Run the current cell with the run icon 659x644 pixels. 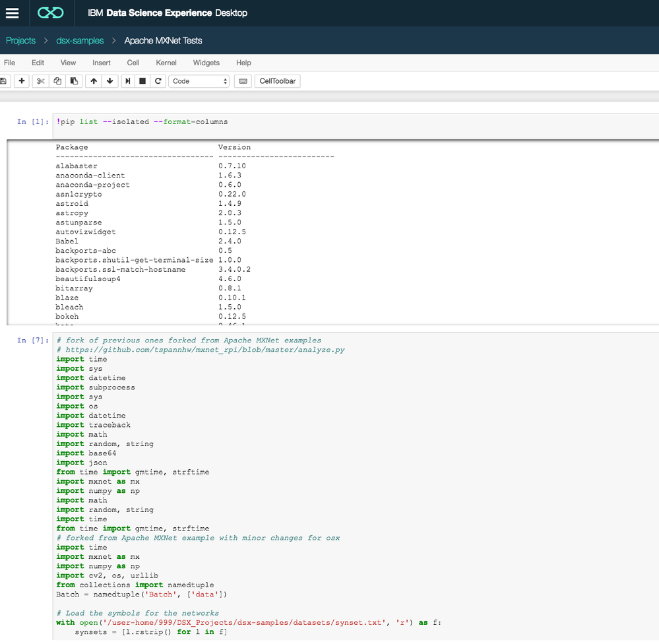(127, 80)
